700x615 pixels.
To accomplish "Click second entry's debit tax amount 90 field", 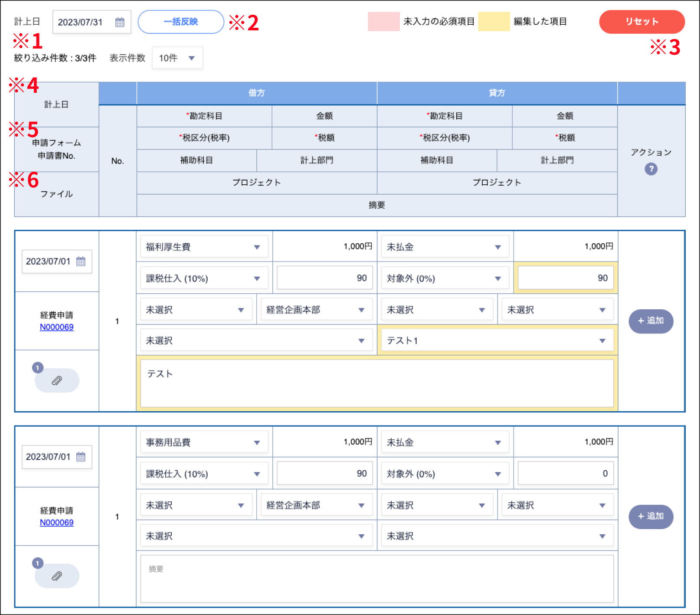I will (x=325, y=474).
